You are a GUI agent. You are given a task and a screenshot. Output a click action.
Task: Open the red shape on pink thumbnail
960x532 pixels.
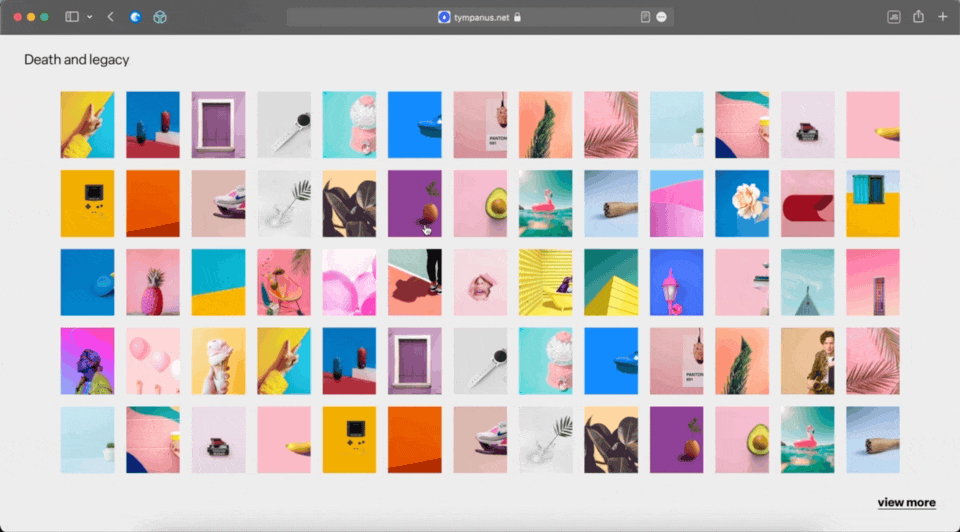(808, 203)
